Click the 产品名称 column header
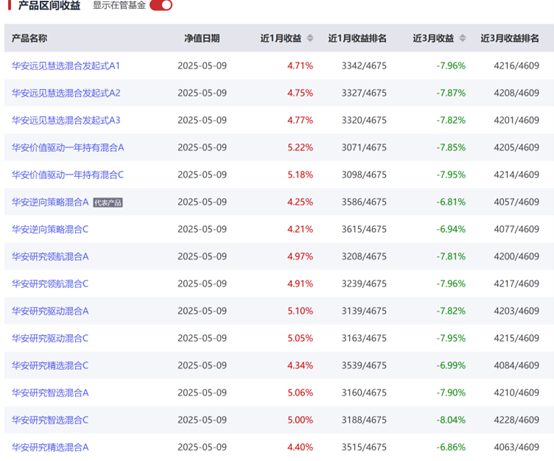 point(29,38)
